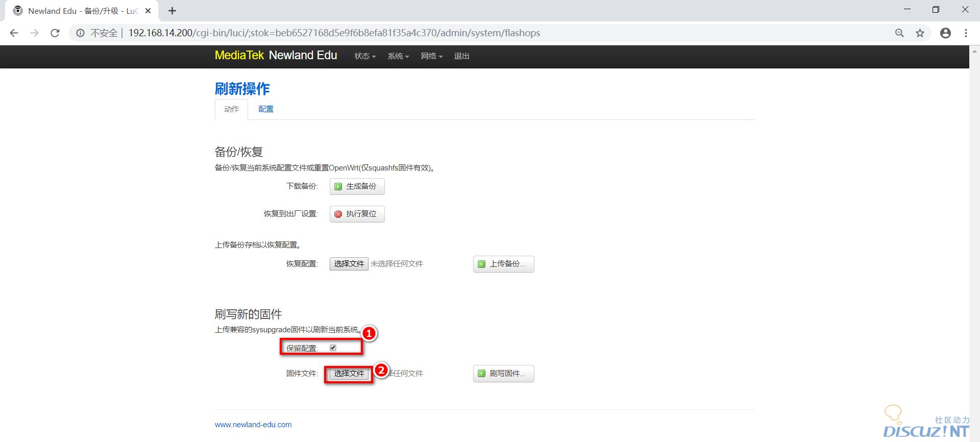This screenshot has height=442, width=980.
Task: Click the 生成备份 button
Action: [357, 186]
